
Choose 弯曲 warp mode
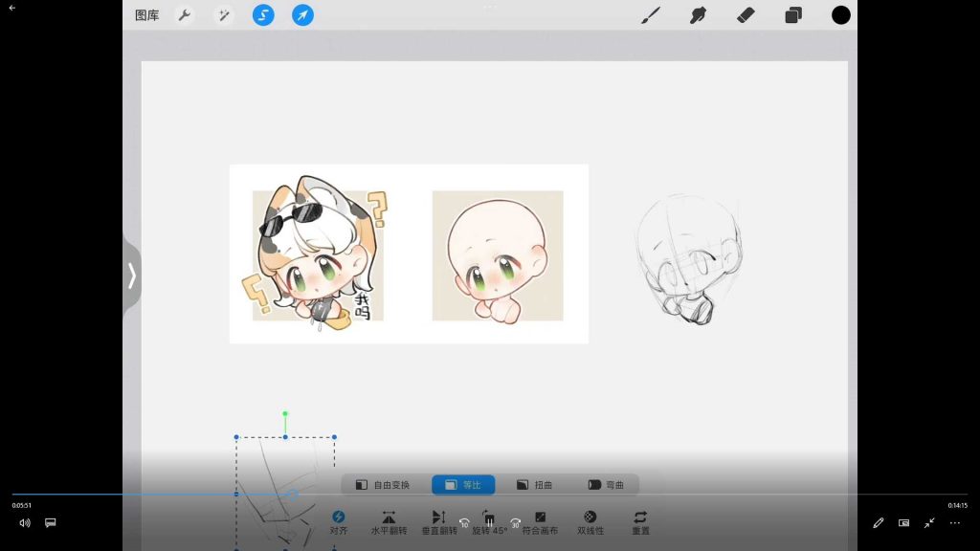[606, 485]
